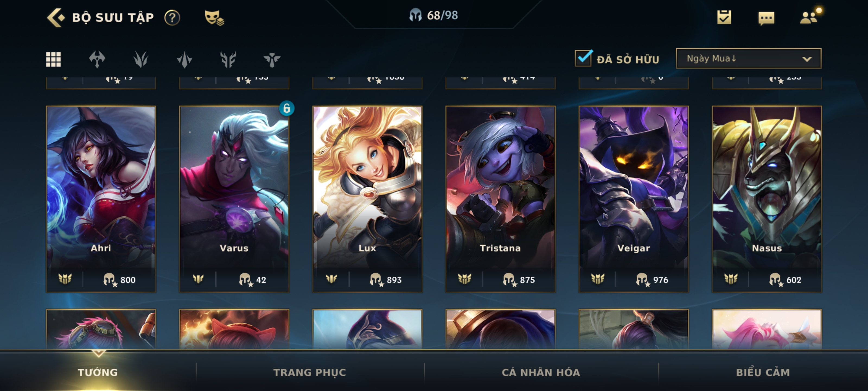
Task: Filter champions by first role icon
Action: coord(97,60)
